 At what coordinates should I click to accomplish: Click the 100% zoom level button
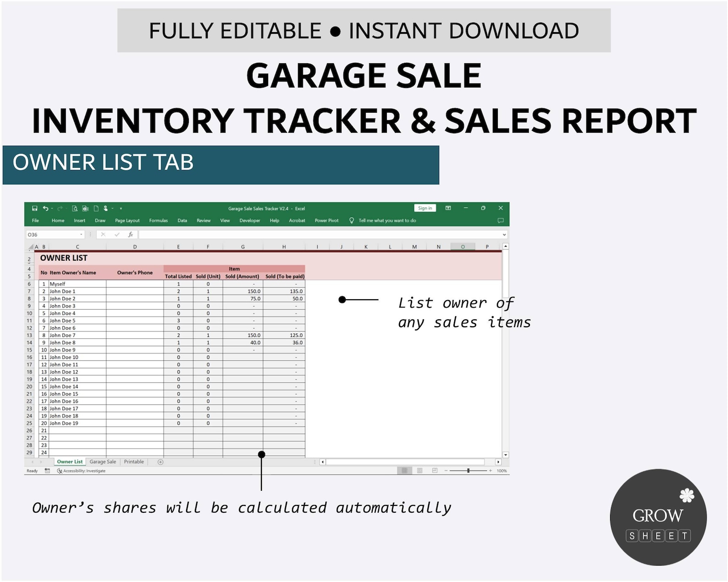pyautogui.click(x=502, y=471)
